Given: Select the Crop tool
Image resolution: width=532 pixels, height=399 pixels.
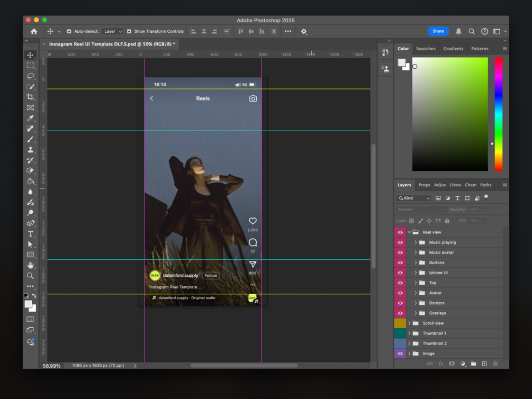Looking at the screenshot, I should pos(30,97).
